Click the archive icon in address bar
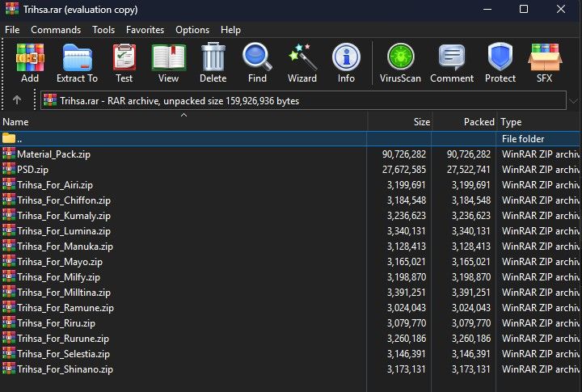582x392 pixels. click(x=50, y=100)
